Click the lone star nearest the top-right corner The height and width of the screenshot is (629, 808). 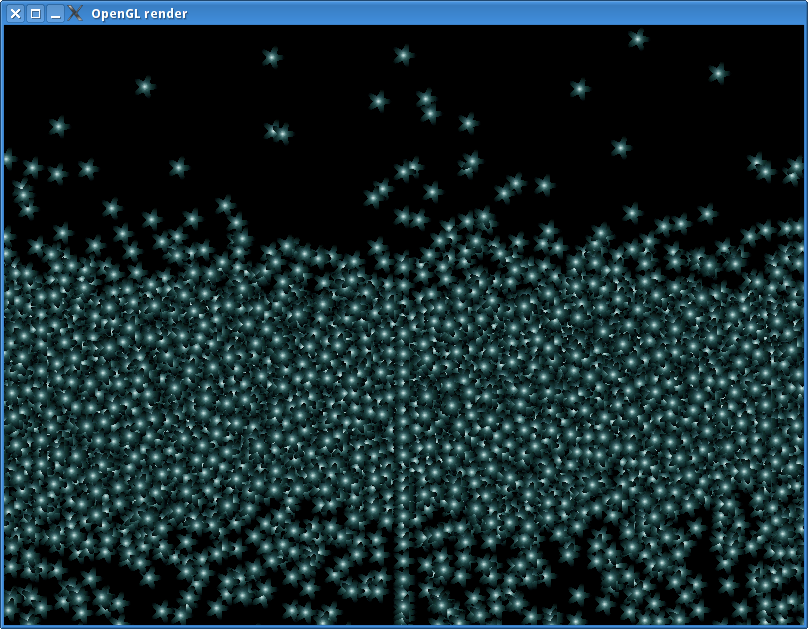[x=717, y=73]
